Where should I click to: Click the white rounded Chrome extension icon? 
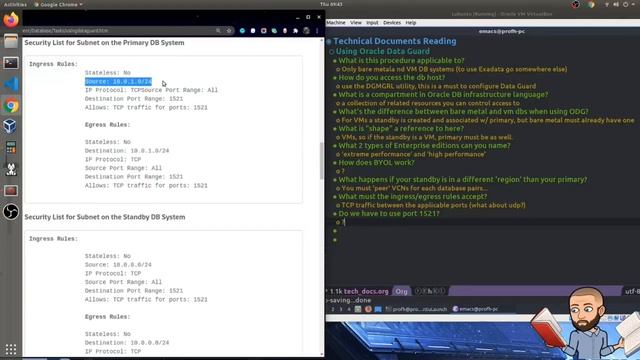tap(253, 31)
